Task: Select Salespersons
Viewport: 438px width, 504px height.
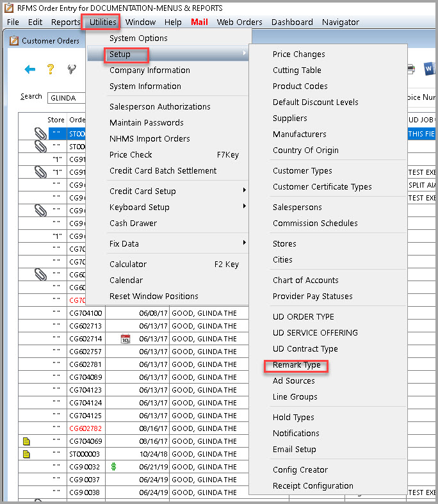Action: click(x=297, y=207)
